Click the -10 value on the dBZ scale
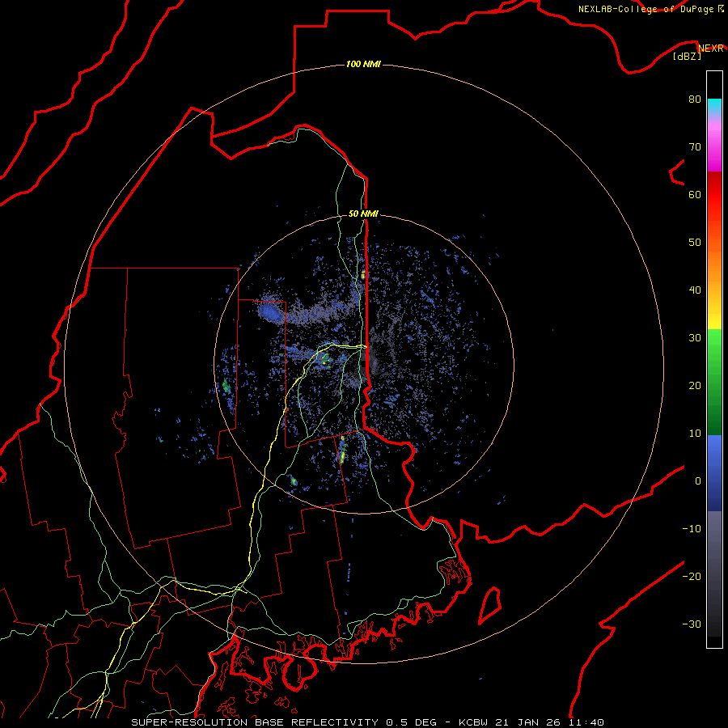This screenshot has height=728, width=728. [692, 528]
